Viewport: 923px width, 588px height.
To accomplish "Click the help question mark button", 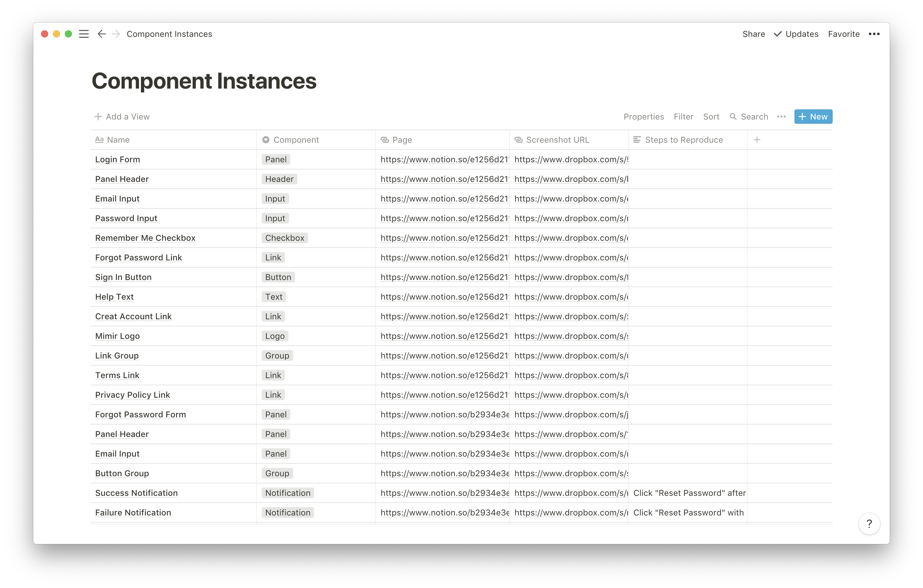I will click(869, 523).
